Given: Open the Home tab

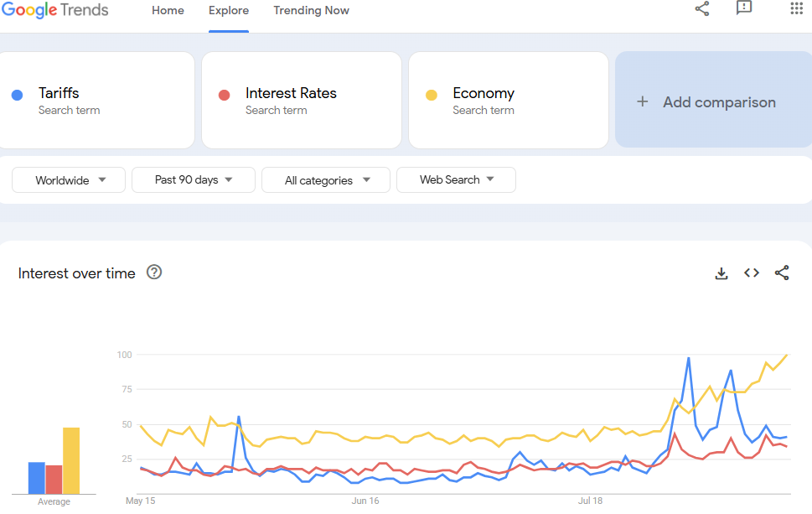Looking at the screenshot, I should (168, 10).
